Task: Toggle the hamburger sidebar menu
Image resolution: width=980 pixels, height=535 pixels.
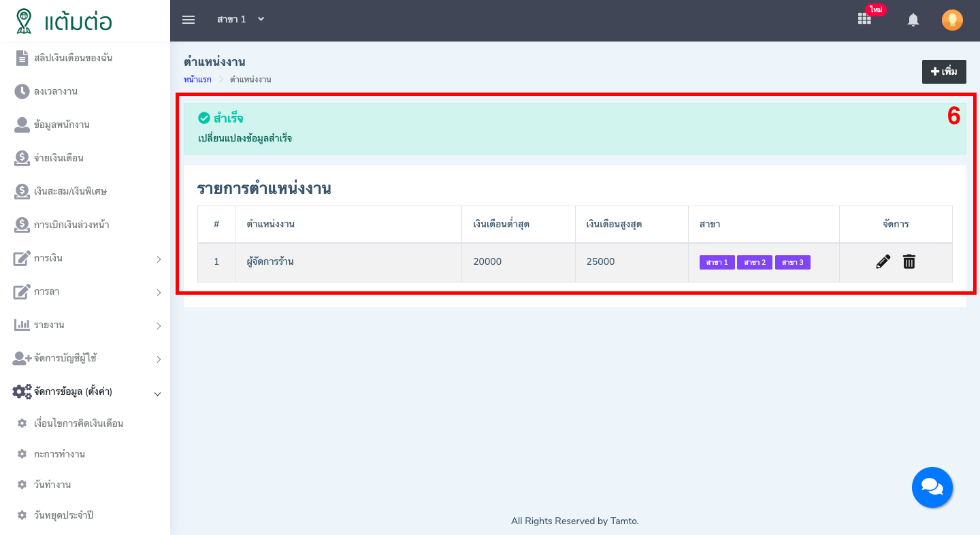Action: [x=189, y=20]
